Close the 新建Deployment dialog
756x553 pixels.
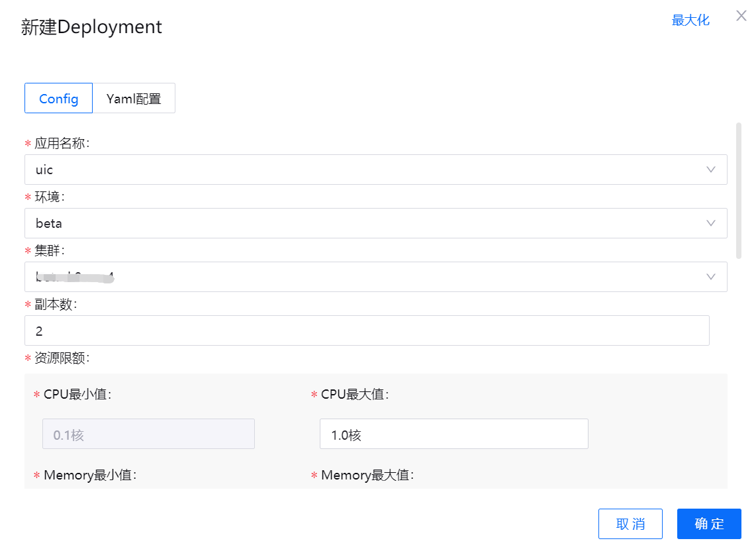(741, 15)
